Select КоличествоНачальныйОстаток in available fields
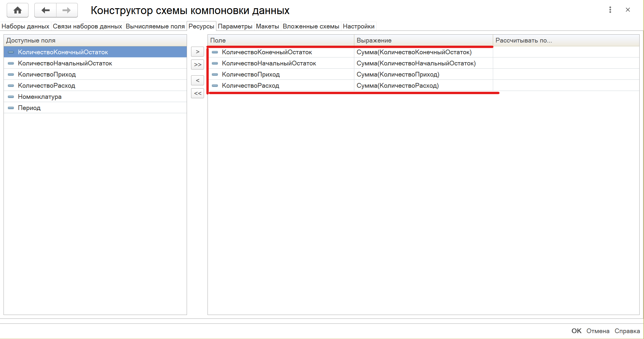Image resolution: width=644 pixels, height=339 pixels. (95, 63)
